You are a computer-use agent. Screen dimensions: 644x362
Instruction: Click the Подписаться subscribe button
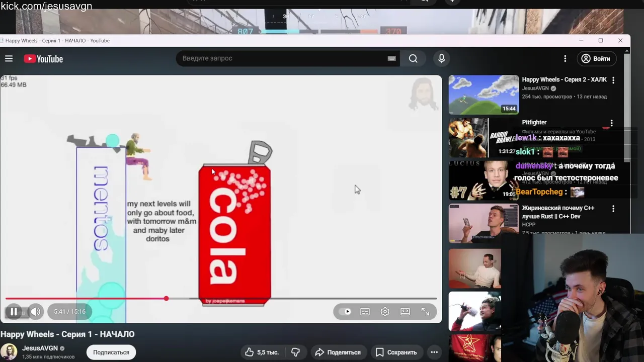tap(111, 352)
